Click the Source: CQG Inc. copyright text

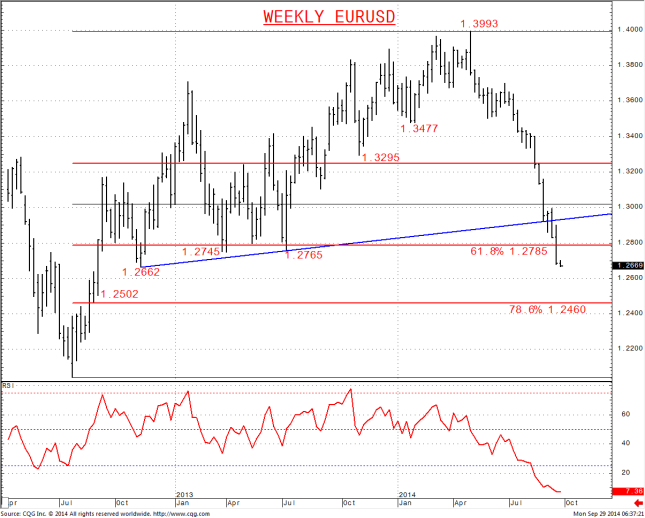pos(77,514)
